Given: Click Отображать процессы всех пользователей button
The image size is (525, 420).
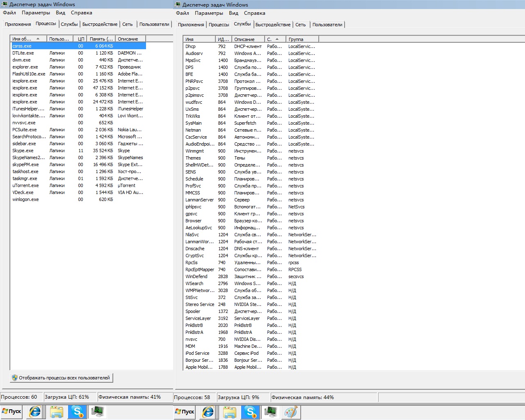Looking at the screenshot, I should click(62, 378).
